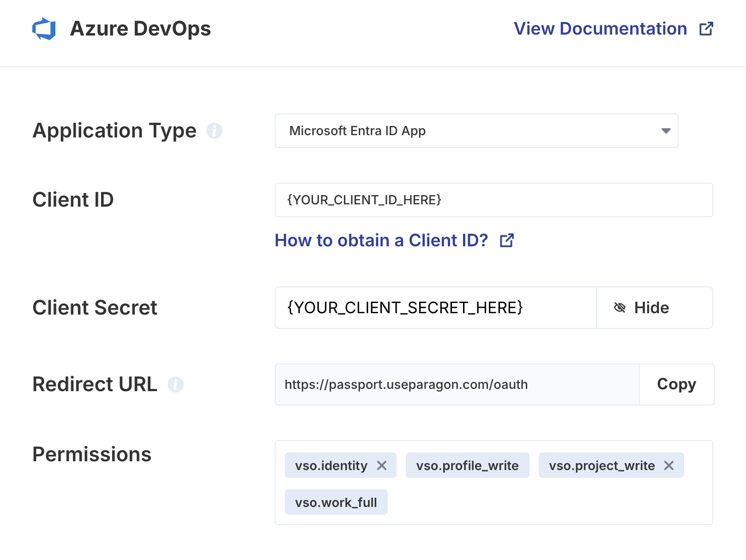This screenshot has height=560, width=746.
Task: Click the Redirect URL label
Action: point(95,384)
